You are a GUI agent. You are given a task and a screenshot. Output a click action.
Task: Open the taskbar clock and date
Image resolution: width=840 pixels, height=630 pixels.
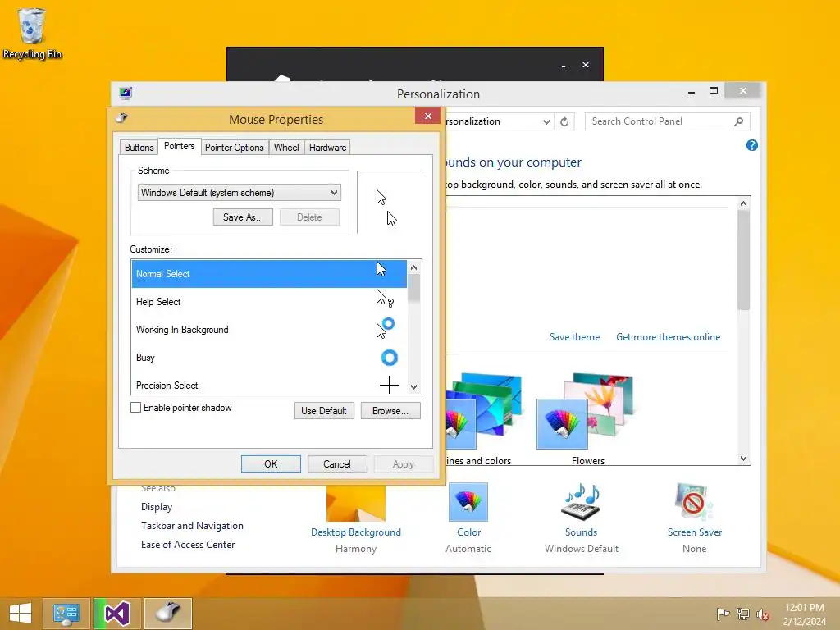coord(804,614)
